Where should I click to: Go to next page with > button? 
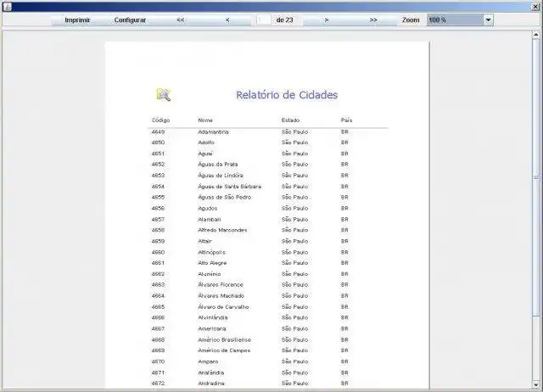pos(327,20)
